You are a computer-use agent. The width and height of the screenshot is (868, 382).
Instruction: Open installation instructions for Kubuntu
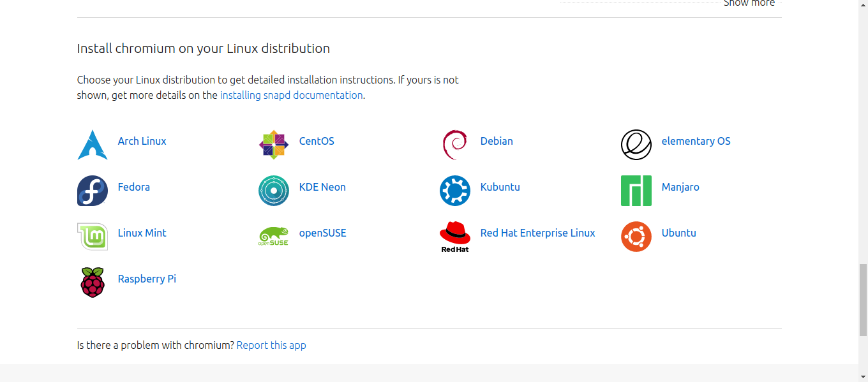500,187
